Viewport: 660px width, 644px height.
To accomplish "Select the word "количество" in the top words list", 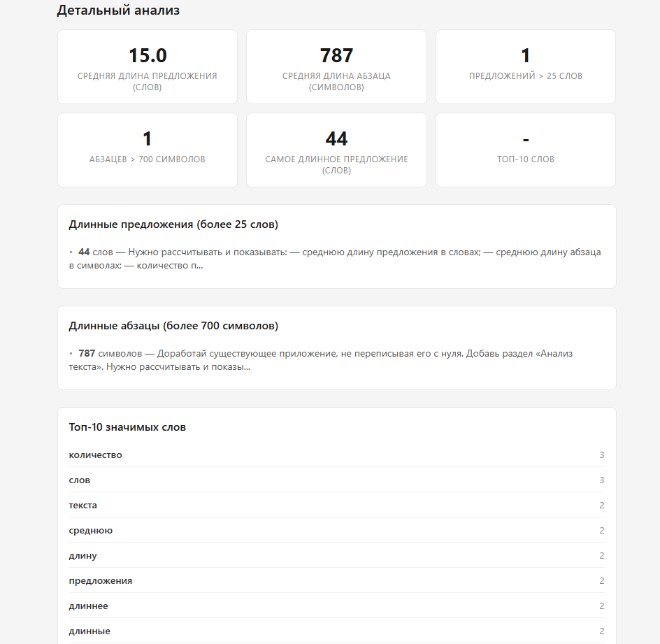I will tap(96, 455).
